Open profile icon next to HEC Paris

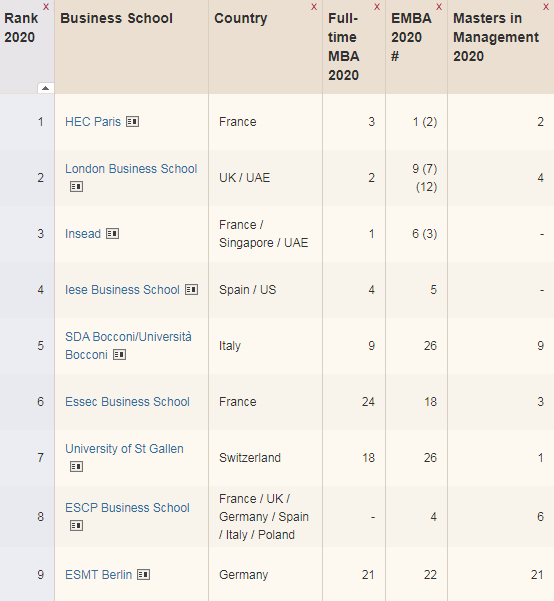[133, 122]
